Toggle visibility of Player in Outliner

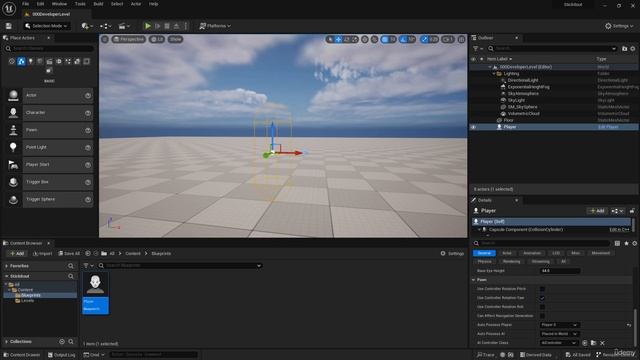coord(473,127)
